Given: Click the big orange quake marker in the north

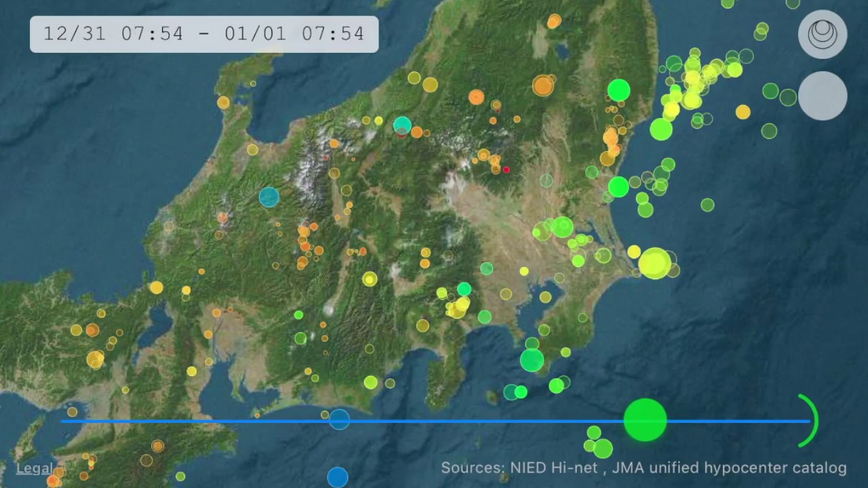Looking at the screenshot, I should pos(543,85).
